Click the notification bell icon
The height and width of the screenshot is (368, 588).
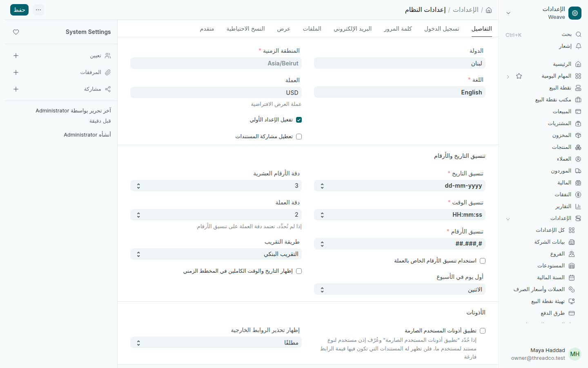(578, 46)
